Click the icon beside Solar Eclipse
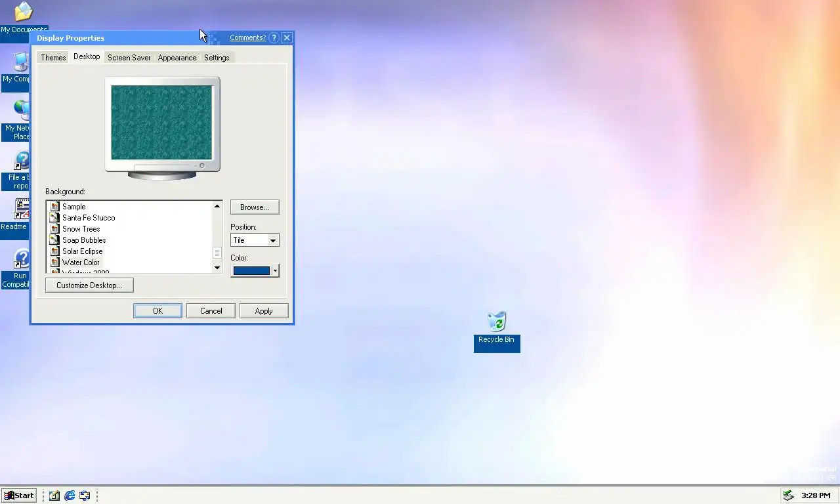 [x=55, y=251]
